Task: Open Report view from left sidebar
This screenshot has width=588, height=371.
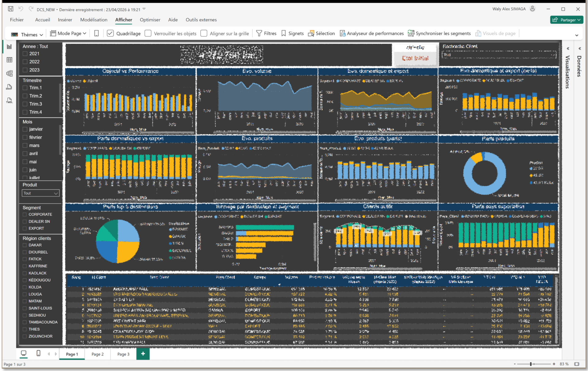Action: tap(9, 47)
